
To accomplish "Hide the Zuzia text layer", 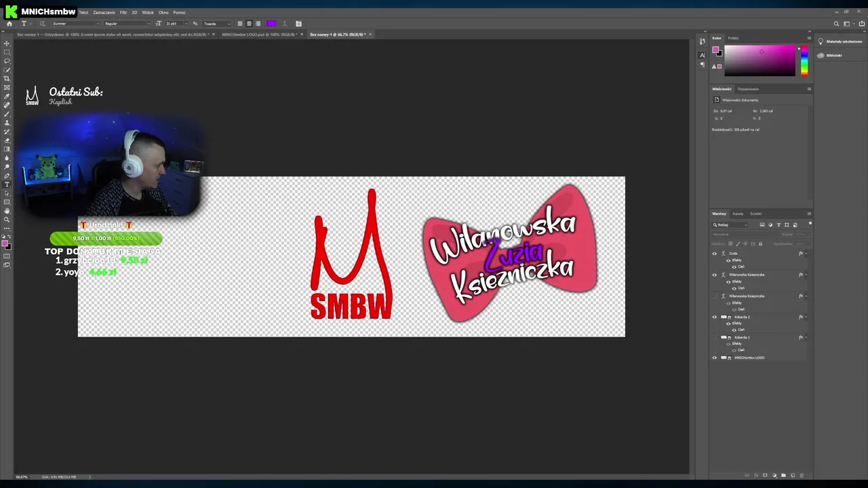I will 714,253.
